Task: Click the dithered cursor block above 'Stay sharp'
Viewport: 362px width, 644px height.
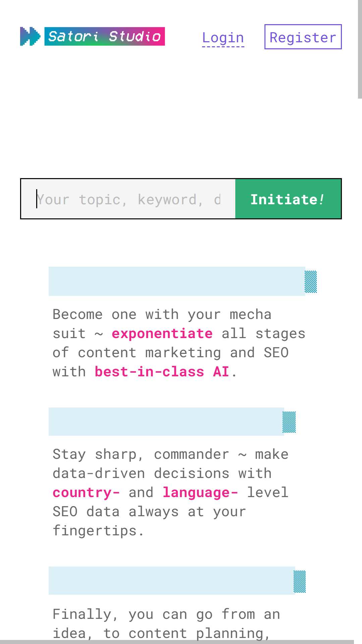Action: [x=289, y=422]
